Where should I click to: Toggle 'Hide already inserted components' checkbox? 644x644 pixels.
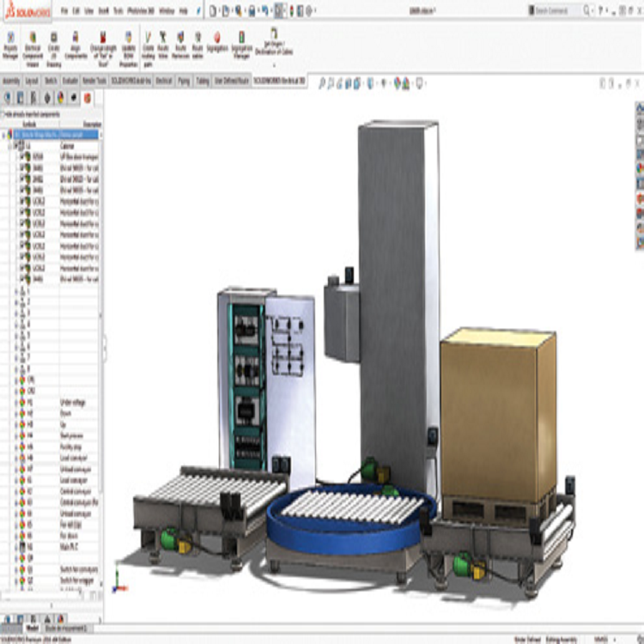pyautogui.click(x=3, y=113)
